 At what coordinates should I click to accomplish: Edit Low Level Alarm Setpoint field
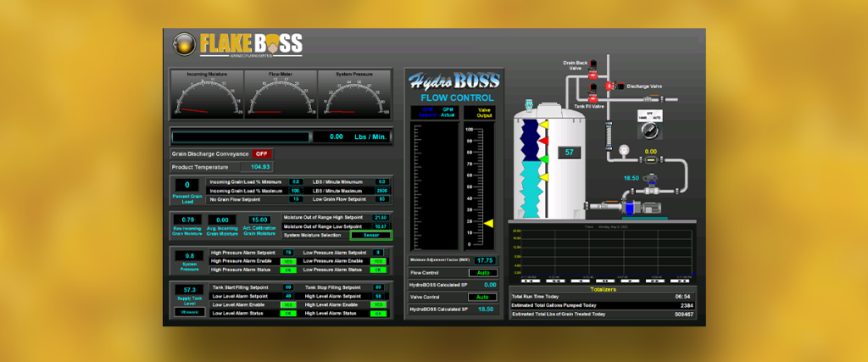tap(288, 296)
